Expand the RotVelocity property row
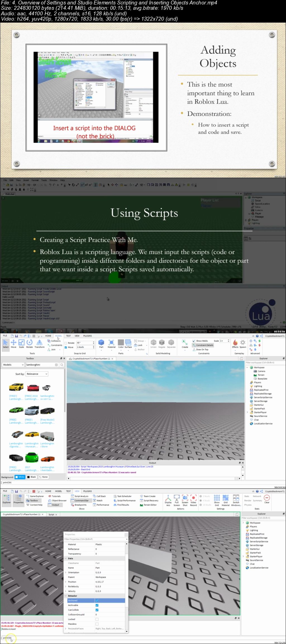This screenshot has width=286, height=644. (x=66, y=587)
